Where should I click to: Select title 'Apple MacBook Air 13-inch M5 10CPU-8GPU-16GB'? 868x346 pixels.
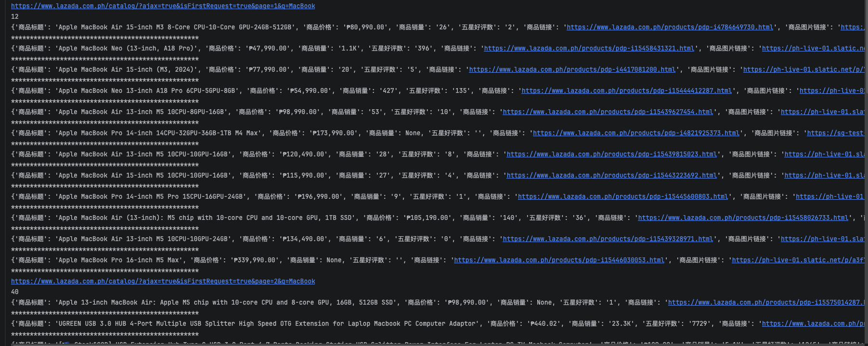(x=141, y=112)
